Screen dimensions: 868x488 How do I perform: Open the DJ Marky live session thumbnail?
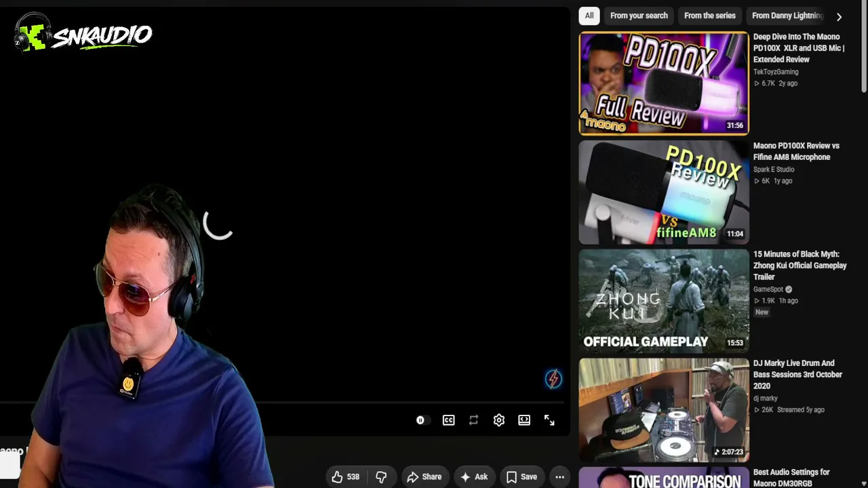[664, 410]
